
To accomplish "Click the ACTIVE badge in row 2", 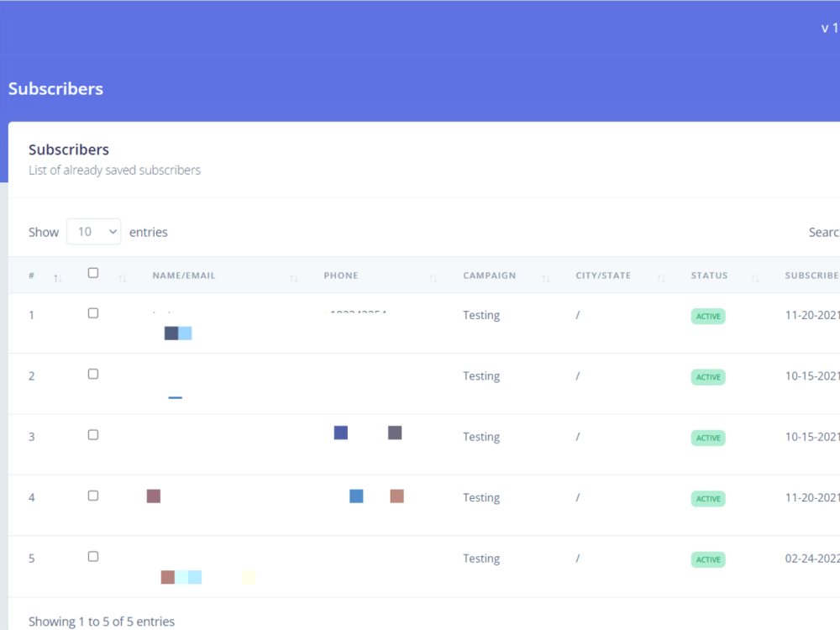I will (x=708, y=377).
